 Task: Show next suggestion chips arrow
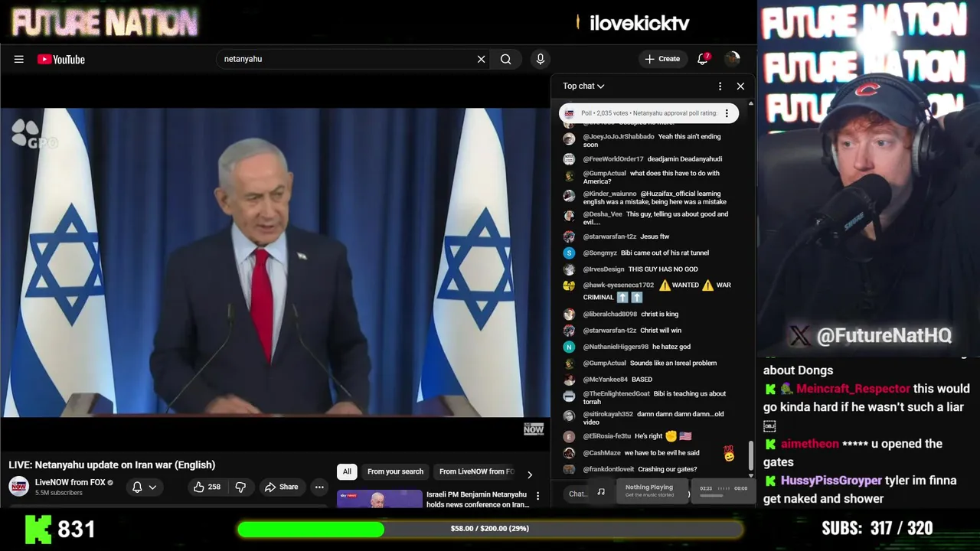click(x=529, y=474)
